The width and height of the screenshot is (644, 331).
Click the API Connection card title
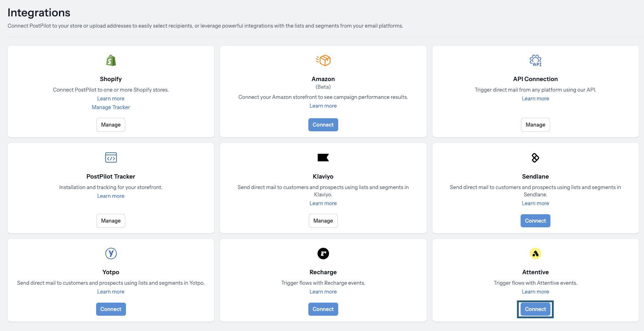click(x=536, y=79)
